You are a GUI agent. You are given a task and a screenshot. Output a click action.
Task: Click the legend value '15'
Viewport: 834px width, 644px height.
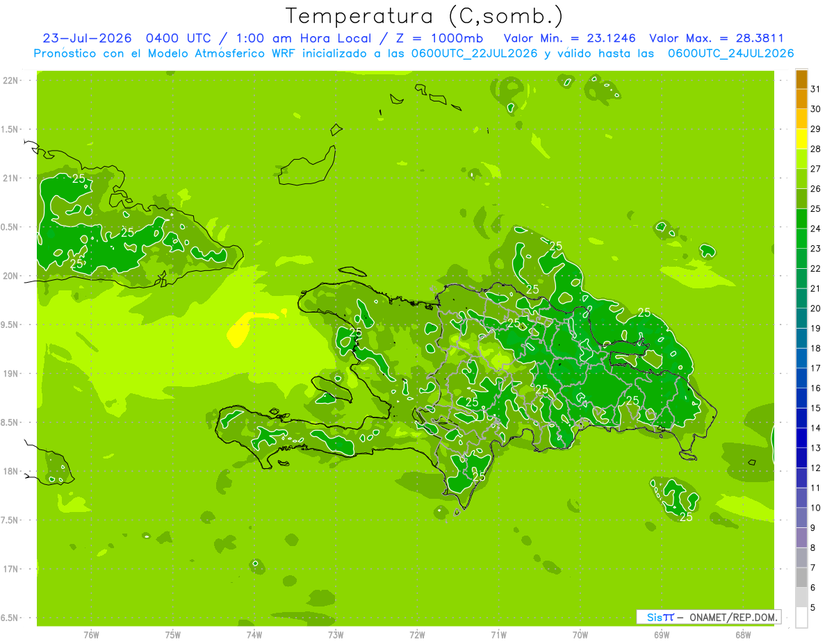click(816, 408)
